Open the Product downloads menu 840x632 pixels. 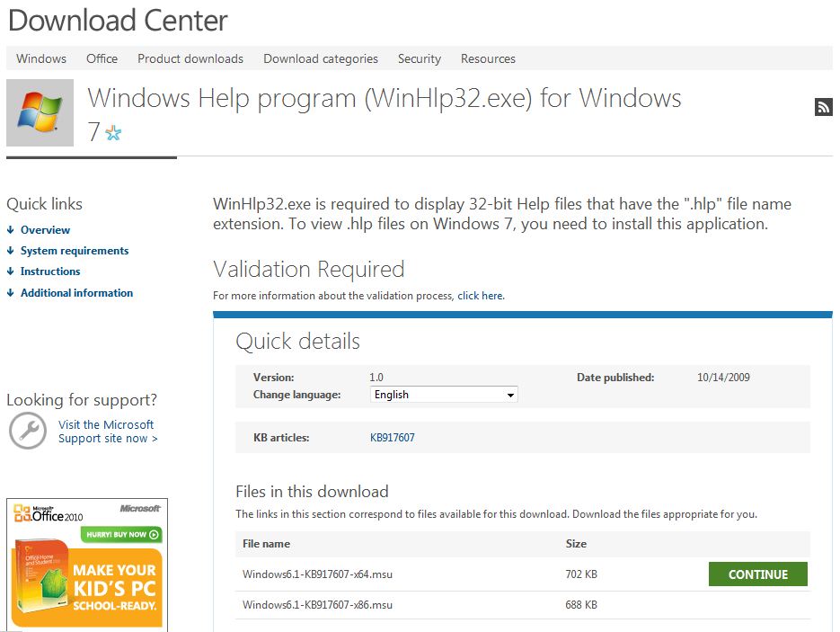coord(190,58)
